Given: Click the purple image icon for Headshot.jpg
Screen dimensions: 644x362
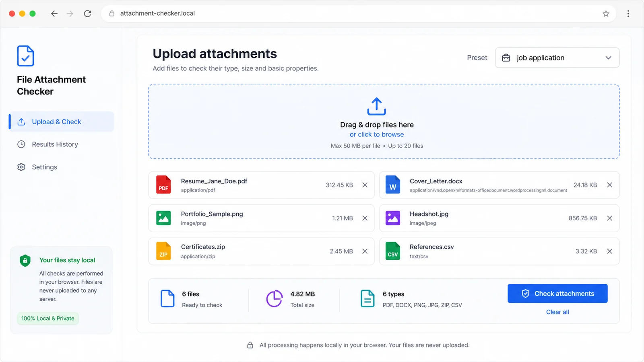Looking at the screenshot, I should coord(392,218).
